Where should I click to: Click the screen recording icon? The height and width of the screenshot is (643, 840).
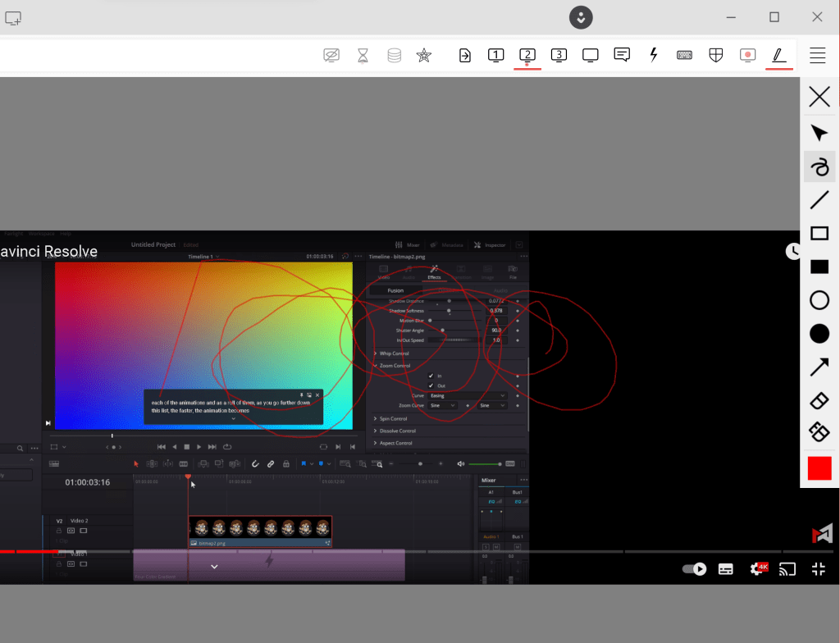click(x=748, y=55)
